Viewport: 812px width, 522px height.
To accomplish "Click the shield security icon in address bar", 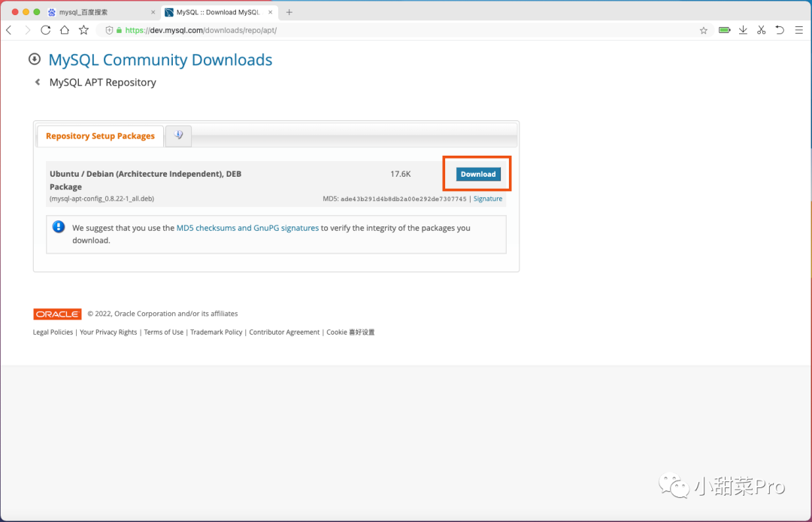I will point(109,30).
